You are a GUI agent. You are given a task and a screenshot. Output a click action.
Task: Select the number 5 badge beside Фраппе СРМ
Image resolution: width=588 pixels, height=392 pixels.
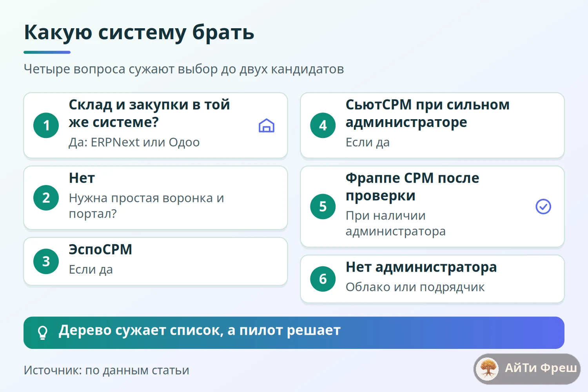pos(323,207)
